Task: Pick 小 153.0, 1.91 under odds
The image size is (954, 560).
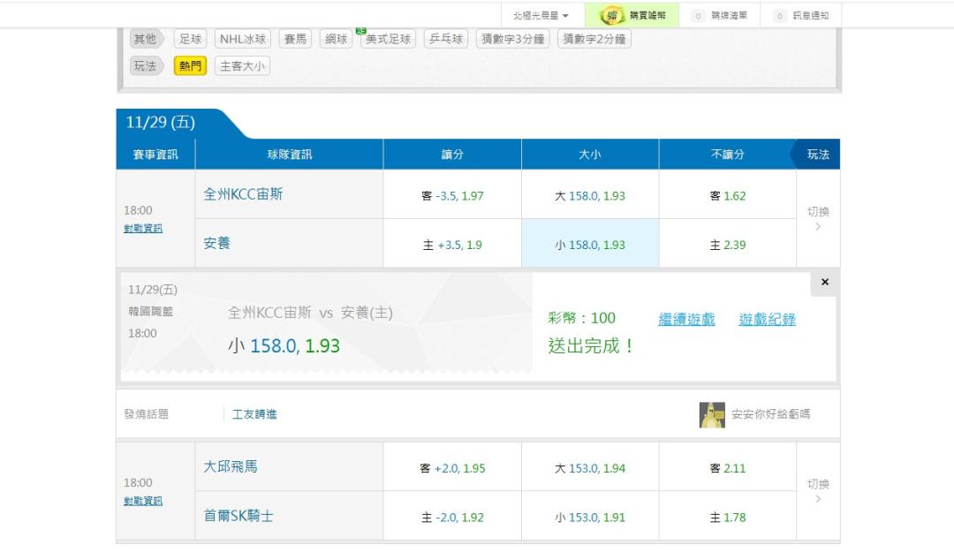Action: point(589,518)
